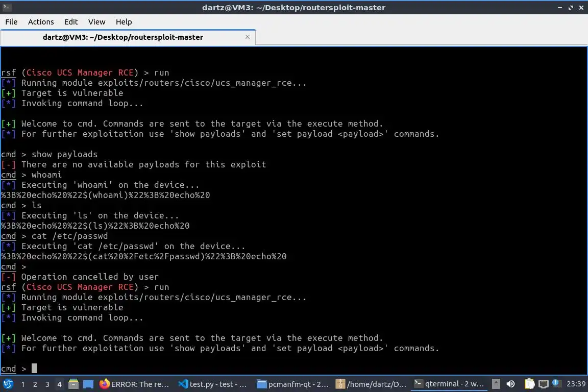This screenshot has height=392, width=588.
Task: Click the encoded whoami echo output line
Action: [105, 195]
